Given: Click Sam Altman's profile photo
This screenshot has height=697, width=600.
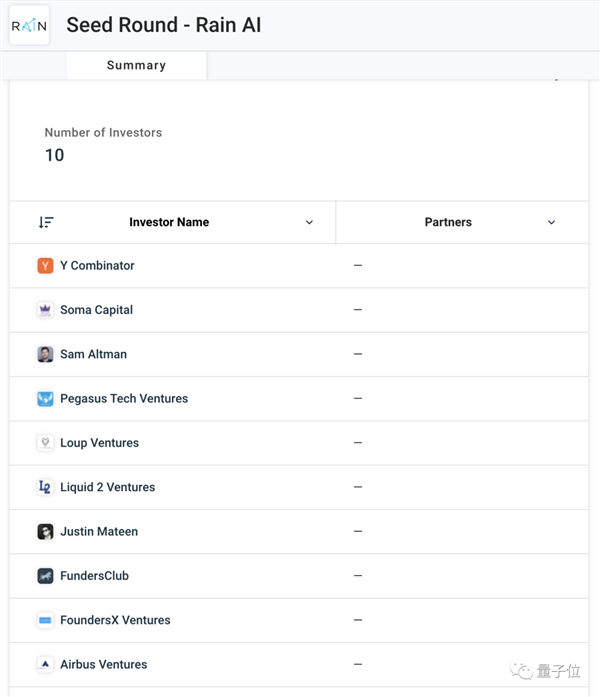Looking at the screenshot, I should point(45,354).
